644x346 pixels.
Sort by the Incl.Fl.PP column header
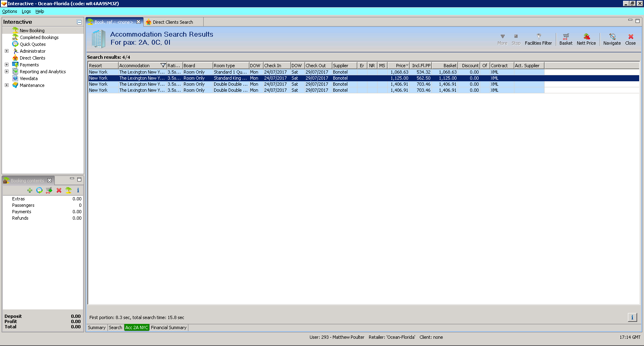pos(421,66)
